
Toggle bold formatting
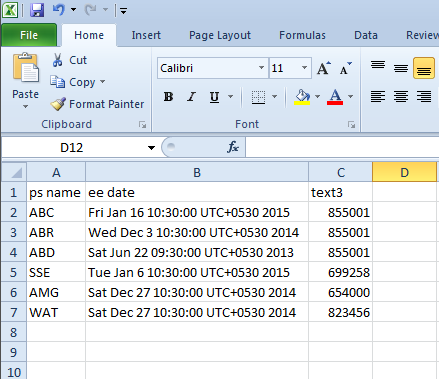168,97
